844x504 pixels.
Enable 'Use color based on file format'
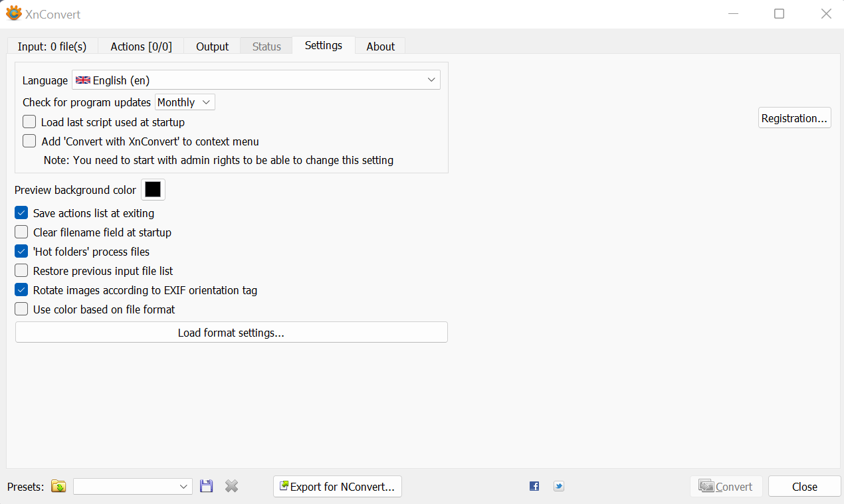pyautogui.click(x=21, y=309)
